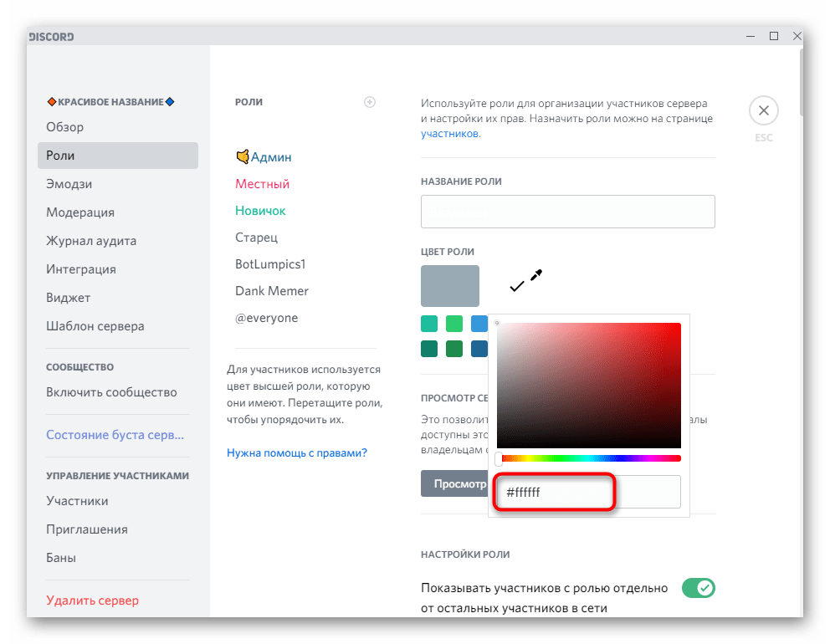Click the Название роли input field

[567, 212]
